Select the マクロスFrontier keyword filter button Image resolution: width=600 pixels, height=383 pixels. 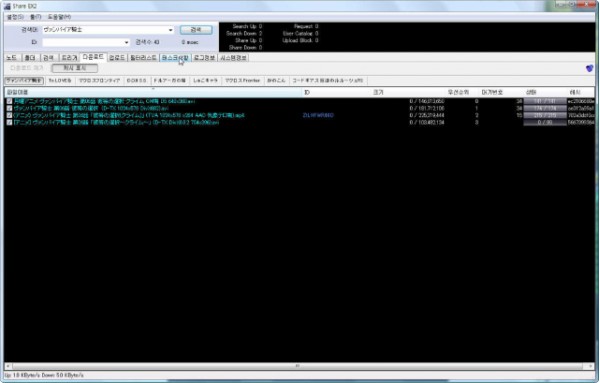pyautogui.click(x=243, y=81)
